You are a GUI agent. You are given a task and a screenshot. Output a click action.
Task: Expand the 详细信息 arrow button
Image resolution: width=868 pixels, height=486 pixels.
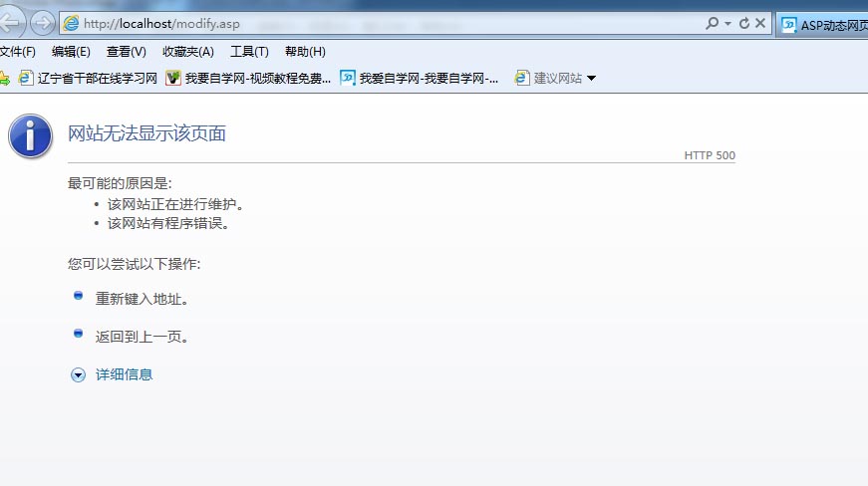pyautogui.click(x=78, y=374)
